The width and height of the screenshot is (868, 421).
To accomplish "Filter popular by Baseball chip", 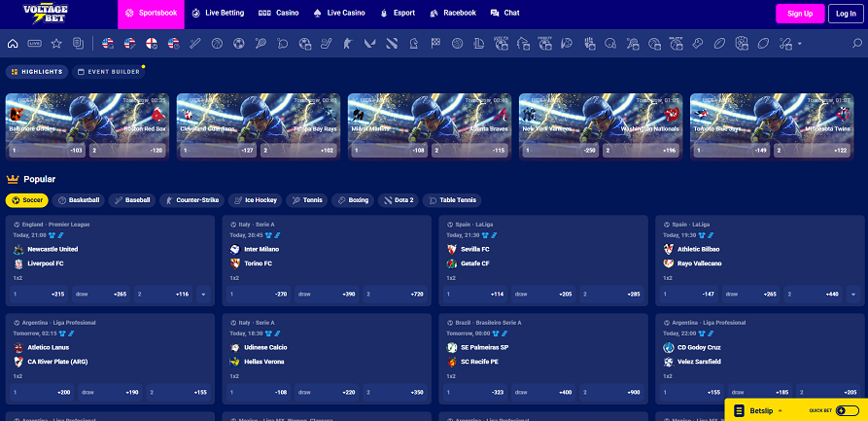I will click(132, 200).
